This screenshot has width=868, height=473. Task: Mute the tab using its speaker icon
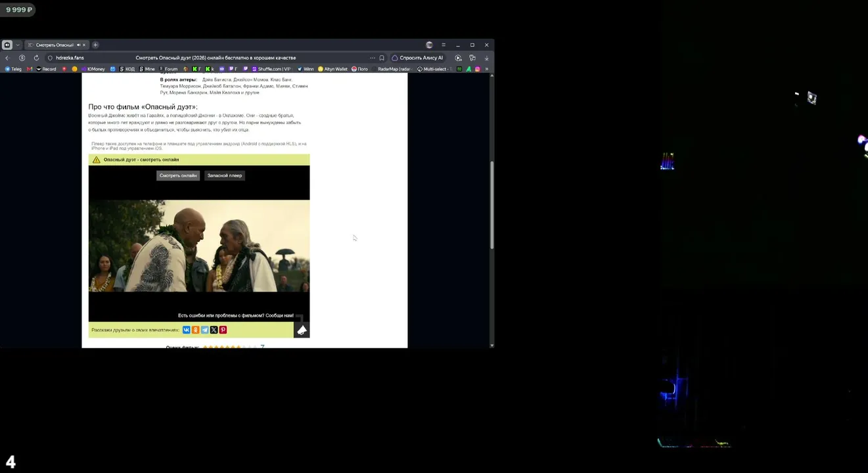click(x=78, y=45)
